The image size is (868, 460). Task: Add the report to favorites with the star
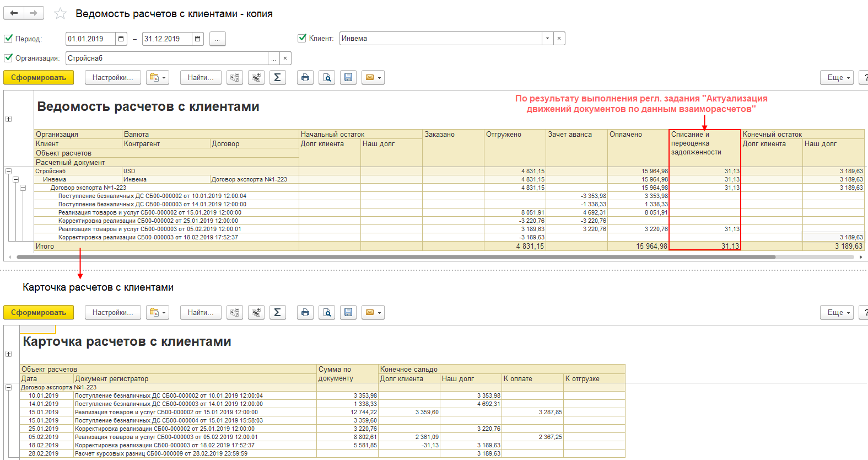[x=60, y=14]
